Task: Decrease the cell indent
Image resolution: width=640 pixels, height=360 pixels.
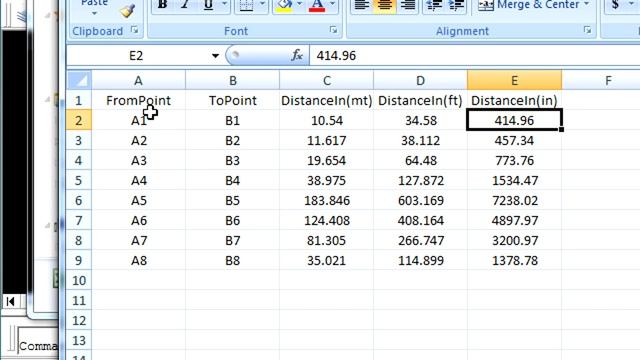Action: coord(433,5)
